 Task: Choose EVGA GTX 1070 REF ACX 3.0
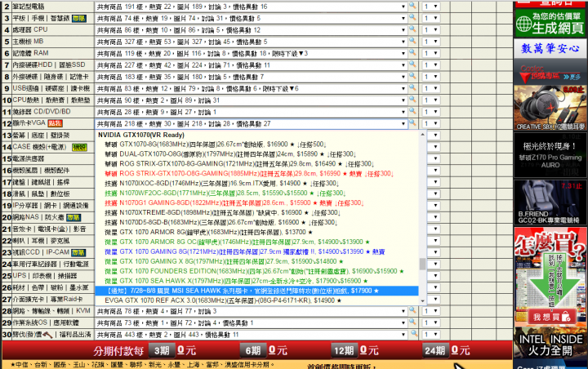point(256,300)
